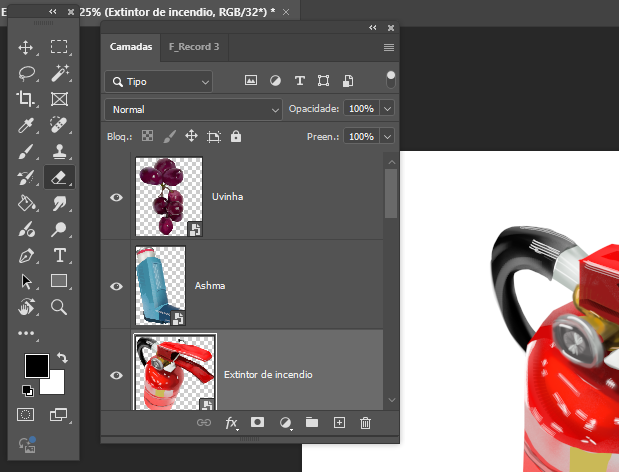Select the Horizontal Type tool
619x472 pixels.
pos(60,255)
